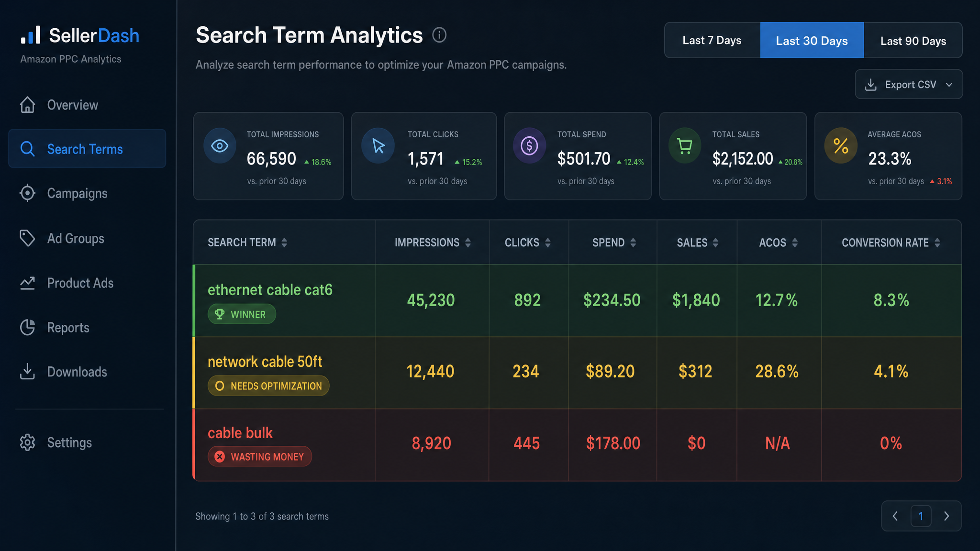Open the 'ethernet cable cat6' search term
The image size is (980, 551).
(270, 290)
